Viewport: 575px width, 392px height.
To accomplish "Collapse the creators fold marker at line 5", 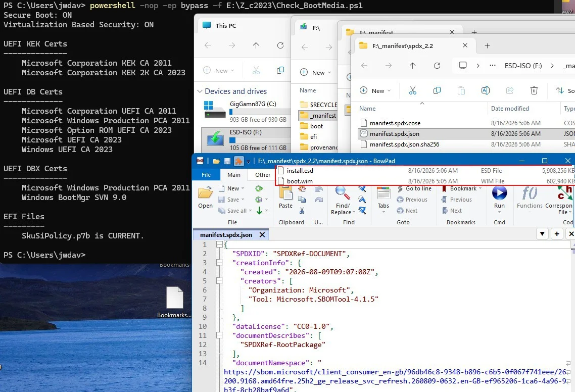I will click(219, 281).
